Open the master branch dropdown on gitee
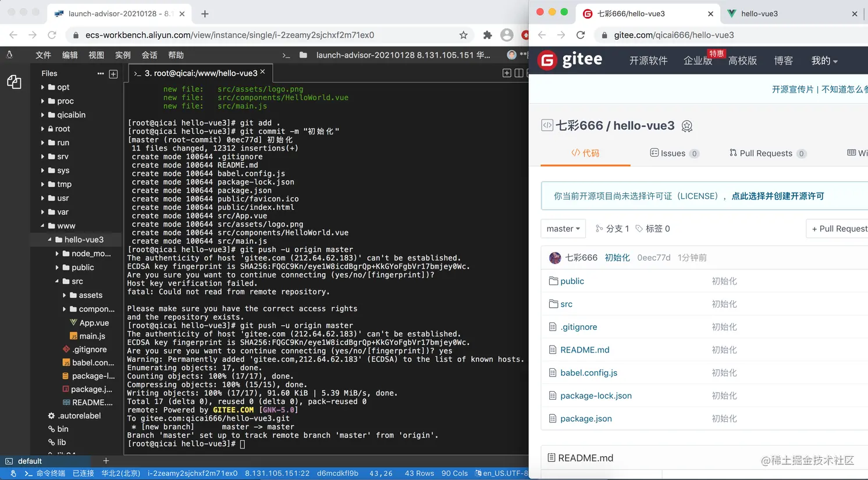Screen dimensions: 868x480 pos(563,229)
